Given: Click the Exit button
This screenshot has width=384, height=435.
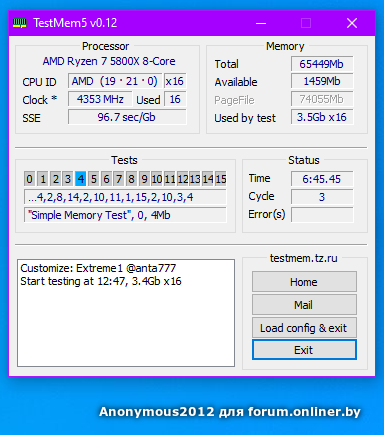Looking at the screenshot, I should 304,350.
